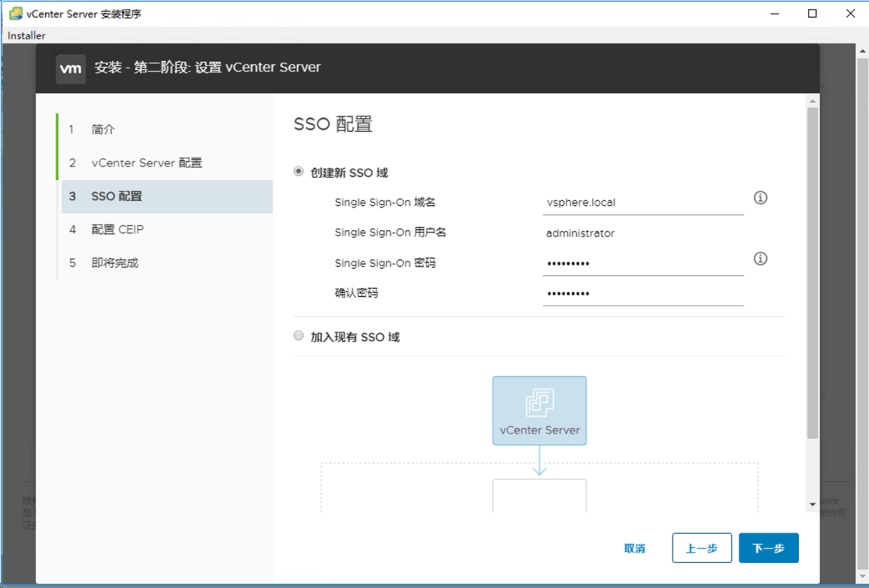Open the Installer menu
869x588 pixels.
tap(27, 35)
